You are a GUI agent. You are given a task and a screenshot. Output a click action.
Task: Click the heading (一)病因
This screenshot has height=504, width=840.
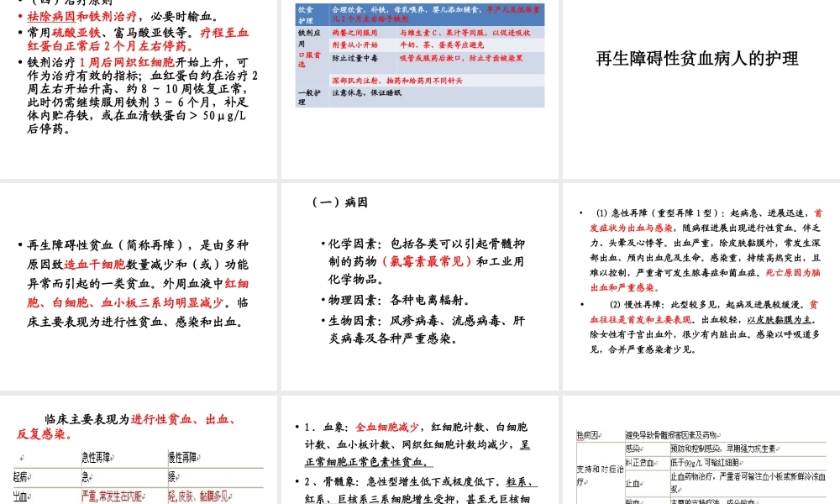click(339, 202)
